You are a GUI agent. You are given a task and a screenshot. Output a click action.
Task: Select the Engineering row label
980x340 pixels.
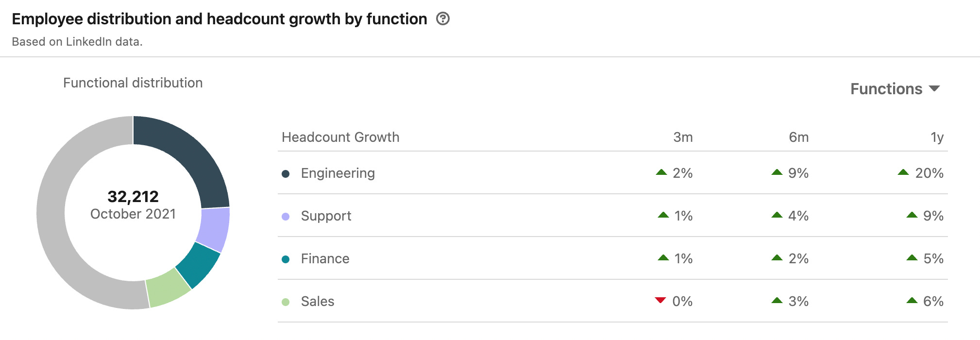(338, 173)
